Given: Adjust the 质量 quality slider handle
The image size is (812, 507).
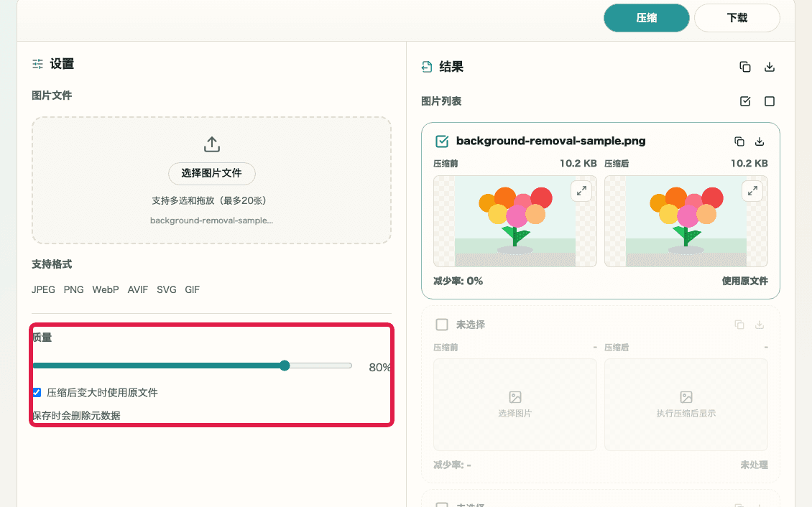Looking at the screenshot, I should coord(285,366).
